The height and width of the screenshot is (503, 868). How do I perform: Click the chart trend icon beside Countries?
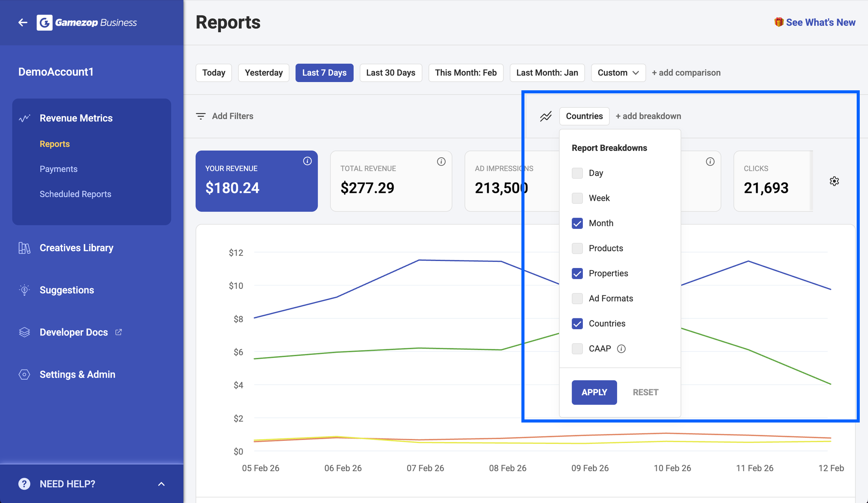click(546, 116)
